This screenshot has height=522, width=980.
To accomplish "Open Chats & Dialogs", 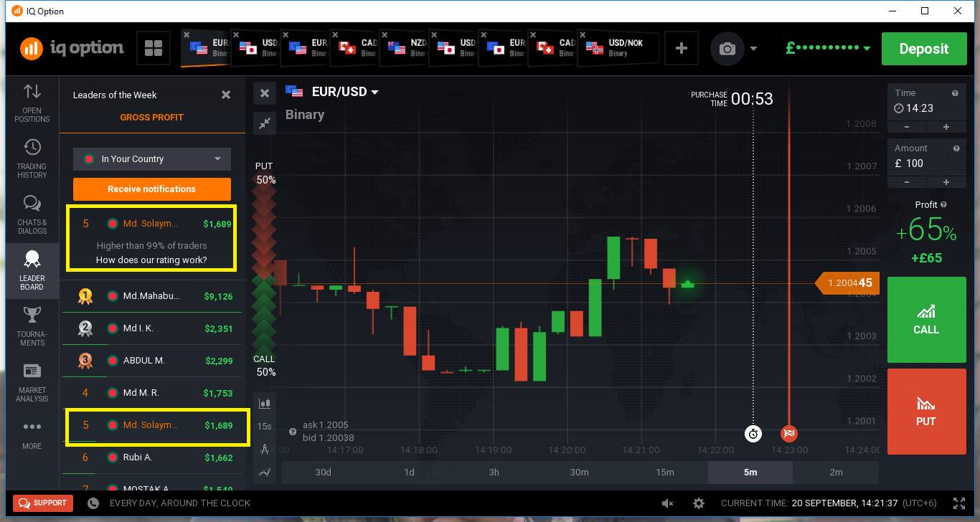I will tap(32, 215).
